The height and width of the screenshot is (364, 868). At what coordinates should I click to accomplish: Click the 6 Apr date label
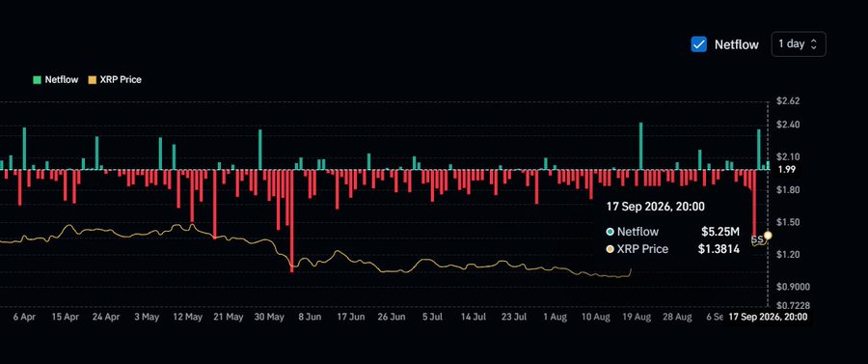click(x=24, y=318)
